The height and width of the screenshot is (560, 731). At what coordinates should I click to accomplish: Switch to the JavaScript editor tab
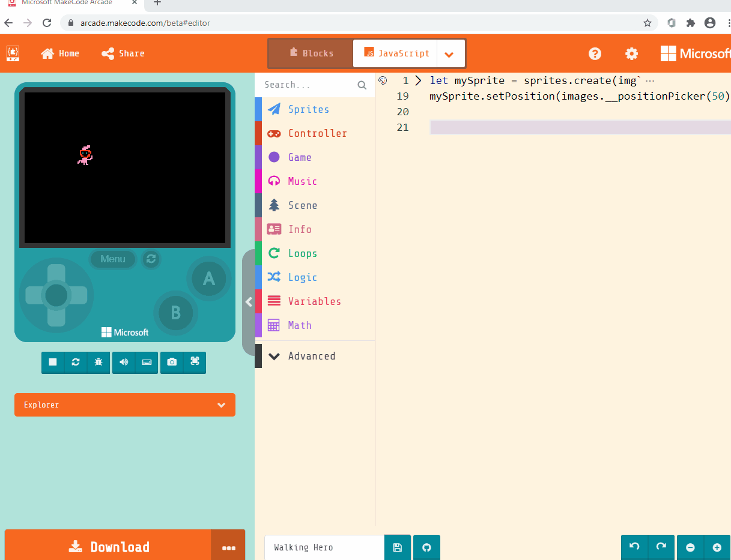pyautogui.click(x=395, y=53)
